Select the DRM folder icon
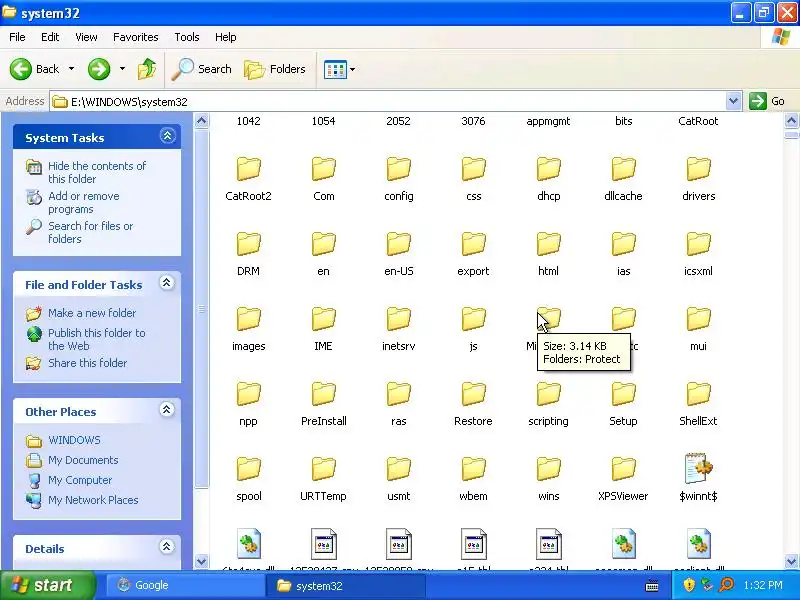The height and width of the screenshot is (600, 800). pyautogui.click(x=248, y=244)
